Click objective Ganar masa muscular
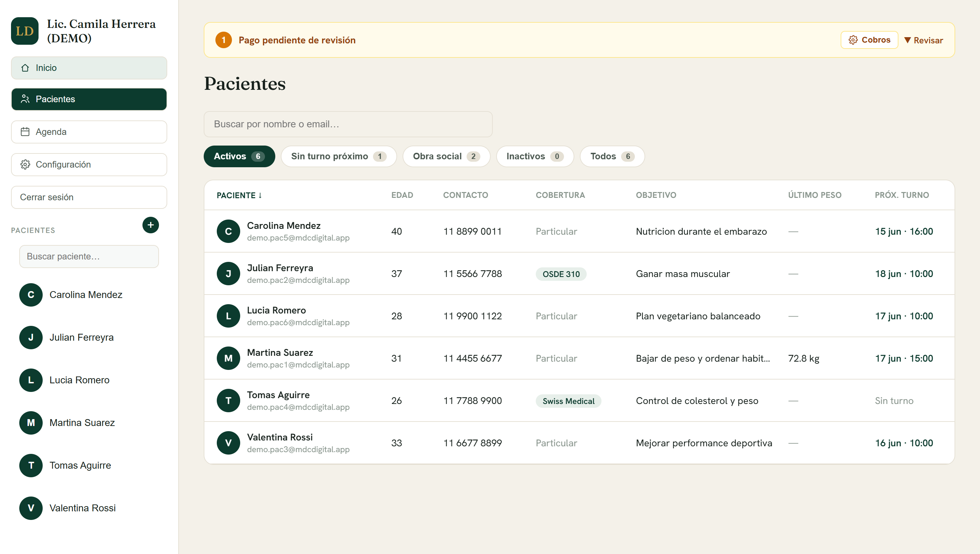This screenshot has height=554, width=980. (x=682, y=274)
